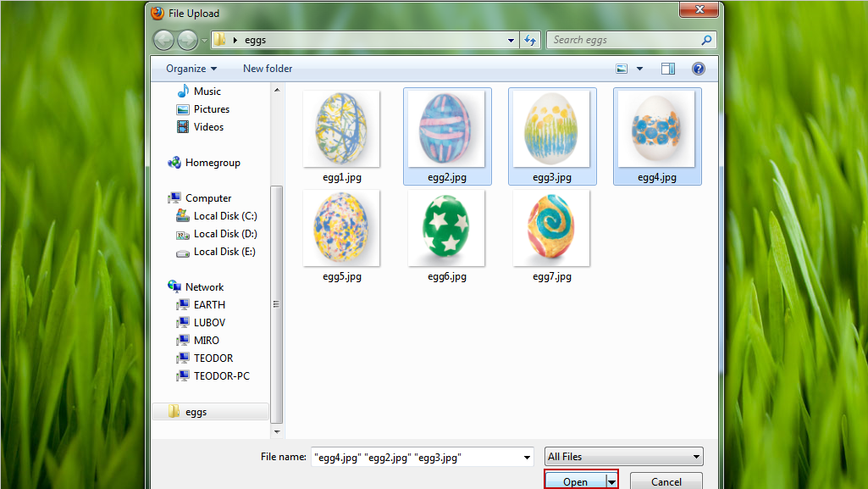Select Music in the navigation pane
Image resolution: width=868 pixels, height=489 pixels.
point(199,92)
